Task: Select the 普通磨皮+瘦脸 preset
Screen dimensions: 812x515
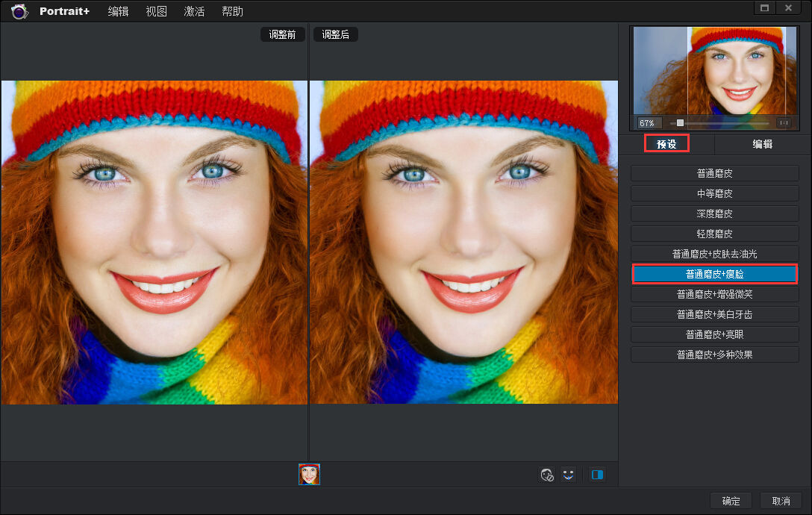Action: [x=715, y=274]
